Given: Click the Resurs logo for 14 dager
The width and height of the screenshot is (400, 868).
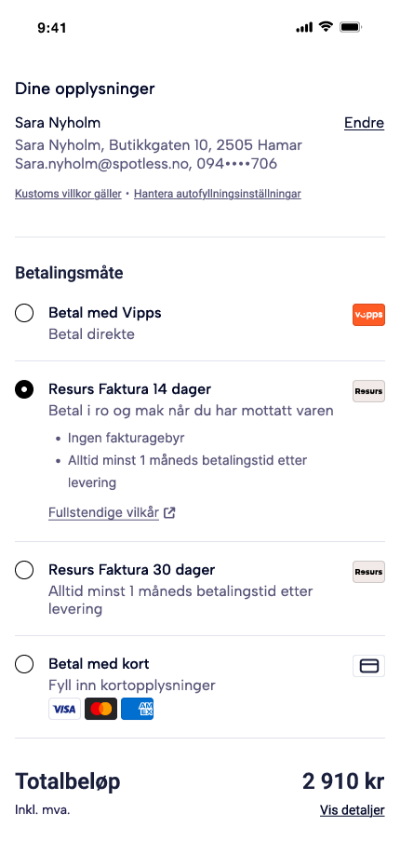Looking at the screenshot, I should click(x=368, y=391).
